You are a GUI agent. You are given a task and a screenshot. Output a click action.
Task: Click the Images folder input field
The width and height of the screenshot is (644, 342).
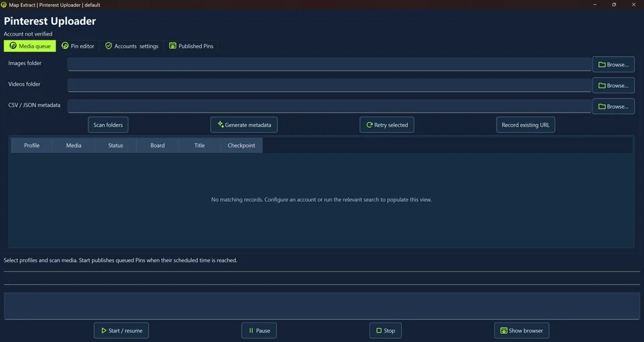click(x=329, y=64)
